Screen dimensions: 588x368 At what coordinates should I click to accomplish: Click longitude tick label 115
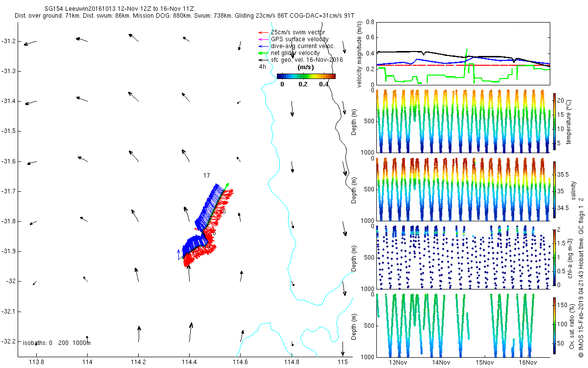343,363
